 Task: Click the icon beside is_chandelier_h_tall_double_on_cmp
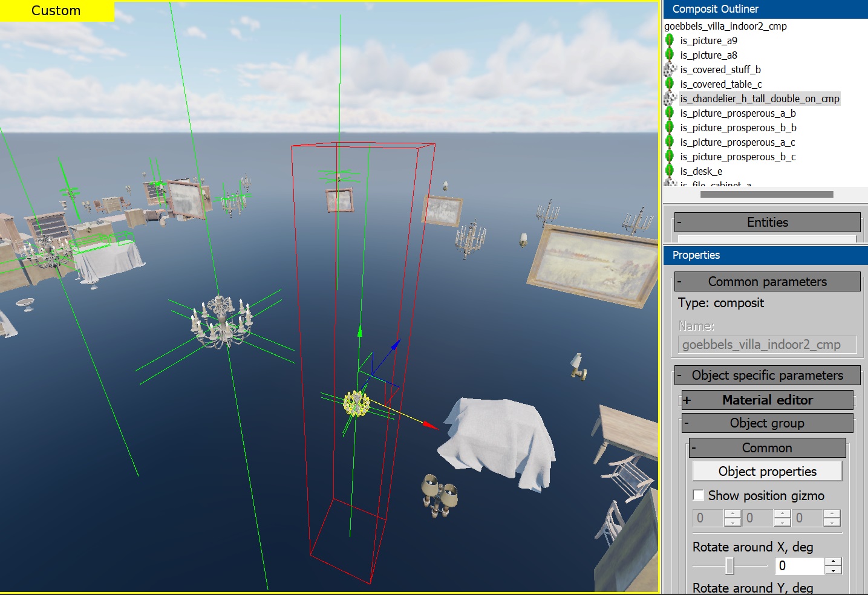click(x=670, y=99)
